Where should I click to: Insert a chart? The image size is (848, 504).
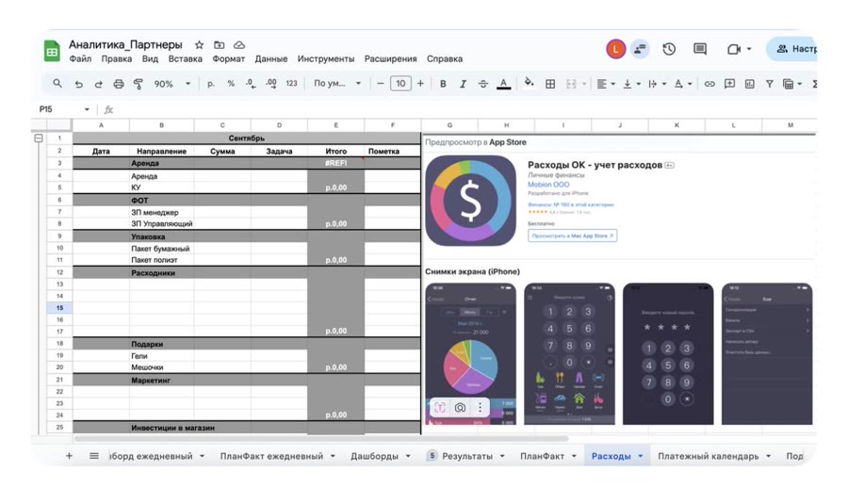750,84
